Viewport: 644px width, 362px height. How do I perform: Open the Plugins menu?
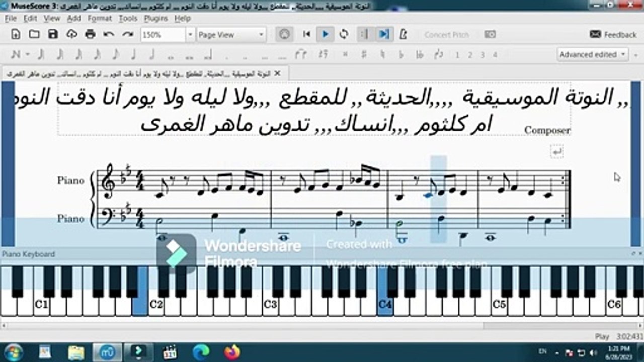click(x=156, y=18)
